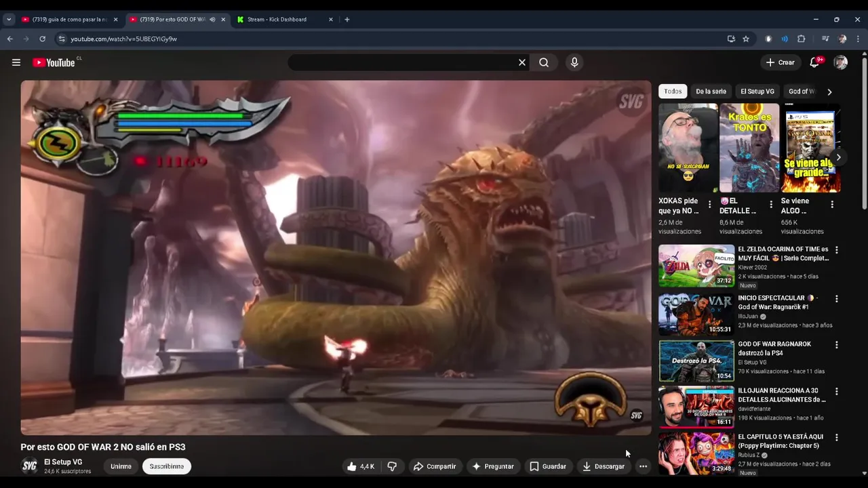This screenshot has width=868, height=488.
Task: Open the video's three-dot more actions
Action: tap(643, 466)
